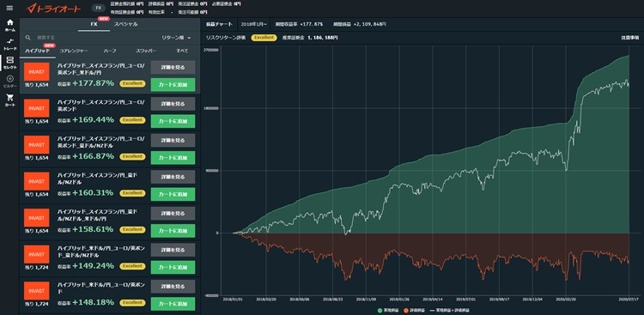This screenshot has width=644, height=315.
Task: Select the ハーフ category tab
Action: coord(110,51)
